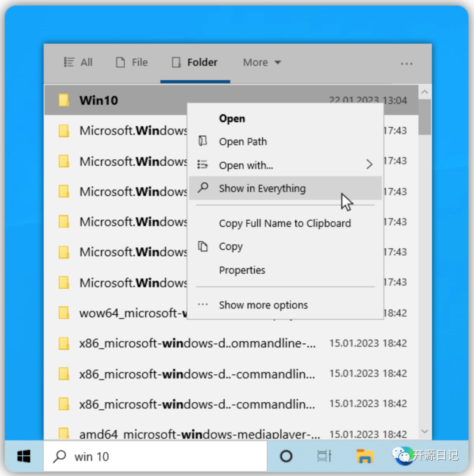Click the Copy icon in context menu
Screen dimensions: 474x476
(x=203, y=246)
